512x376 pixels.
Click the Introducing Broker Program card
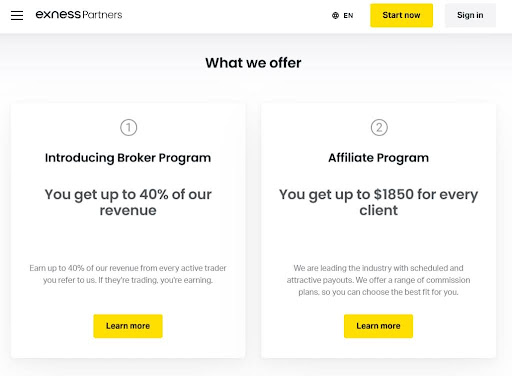[128, 231]
